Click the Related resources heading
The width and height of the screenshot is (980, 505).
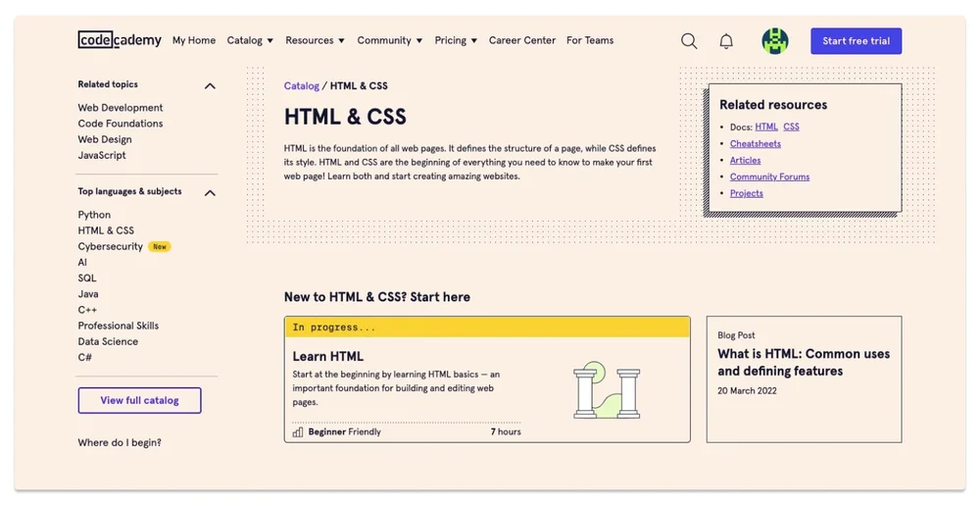point(773,105)
